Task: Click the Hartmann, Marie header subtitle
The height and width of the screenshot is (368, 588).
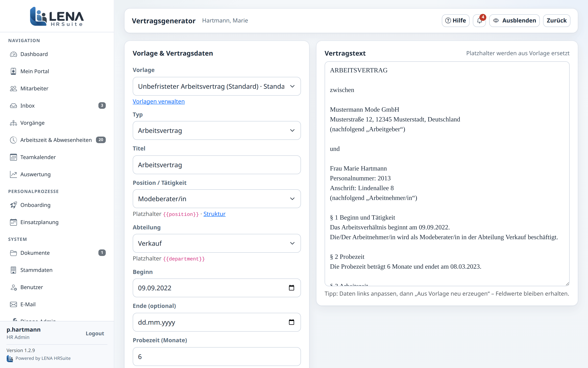Action: [225, 21]
